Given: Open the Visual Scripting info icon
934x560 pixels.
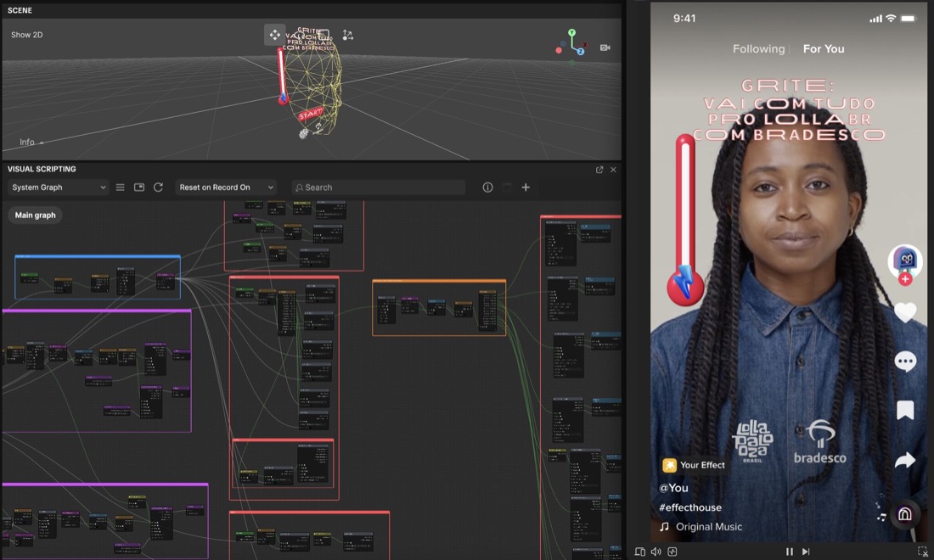Looking at the screenshot, I should click(x=488, y=188).
